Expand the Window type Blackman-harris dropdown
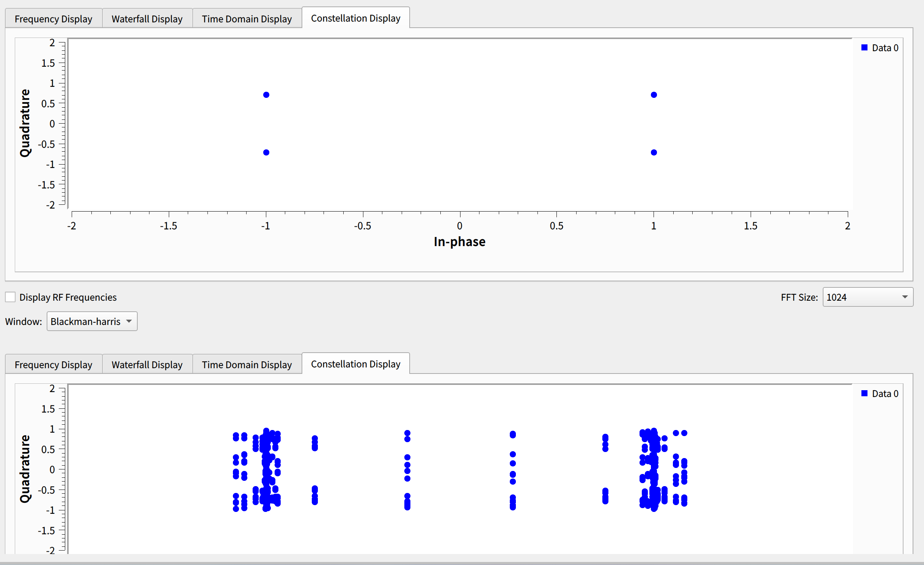 pos(92,321)
